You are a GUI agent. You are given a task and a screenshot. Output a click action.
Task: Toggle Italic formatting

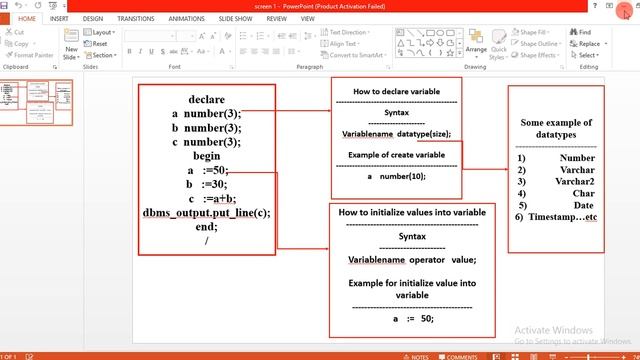140,51
